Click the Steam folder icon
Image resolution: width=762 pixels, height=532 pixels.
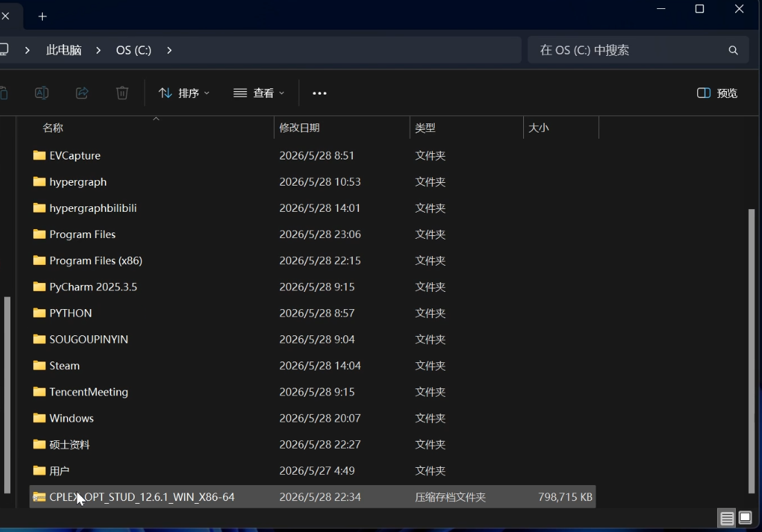pyautogui.click(x=39, y=365)
